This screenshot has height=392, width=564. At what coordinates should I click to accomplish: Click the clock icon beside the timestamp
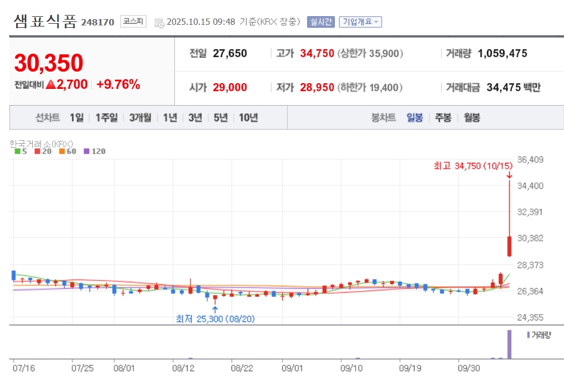click(159, 23)
